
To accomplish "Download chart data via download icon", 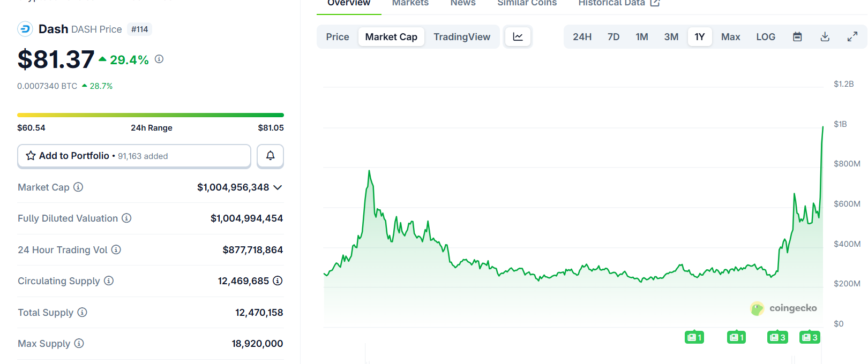I will click(x=825, y=37).
